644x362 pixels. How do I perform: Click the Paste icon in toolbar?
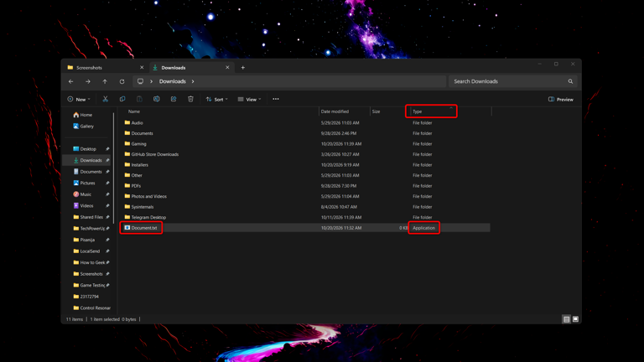coord(139,99)
